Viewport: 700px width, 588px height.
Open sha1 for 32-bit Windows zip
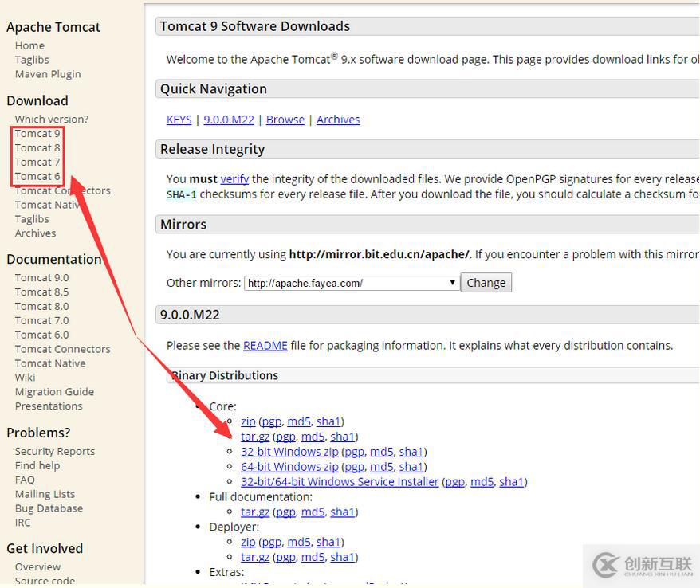point(411,452)
